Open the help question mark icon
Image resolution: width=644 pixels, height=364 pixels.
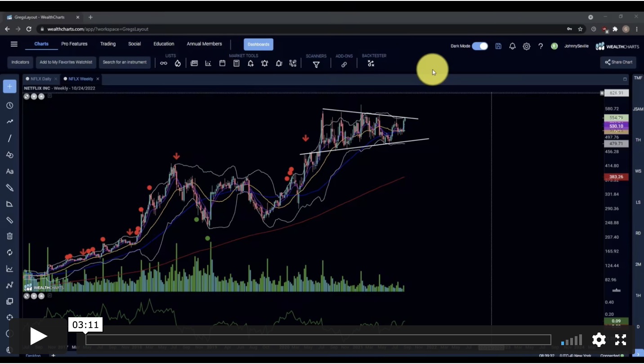point(541,46)
